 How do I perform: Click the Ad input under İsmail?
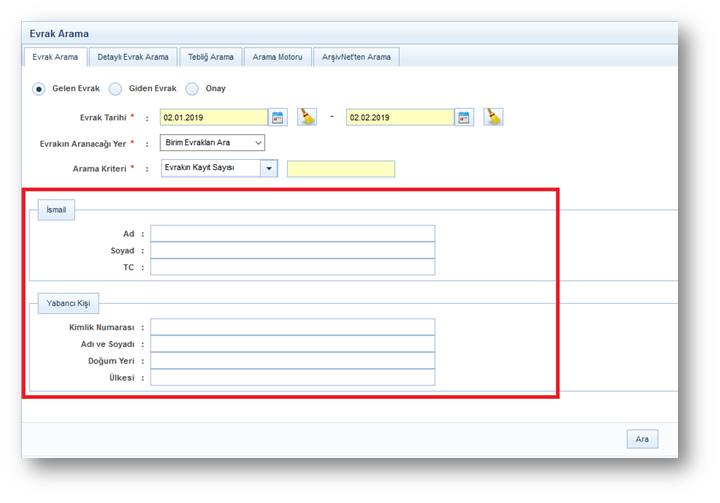click(292, 233)
